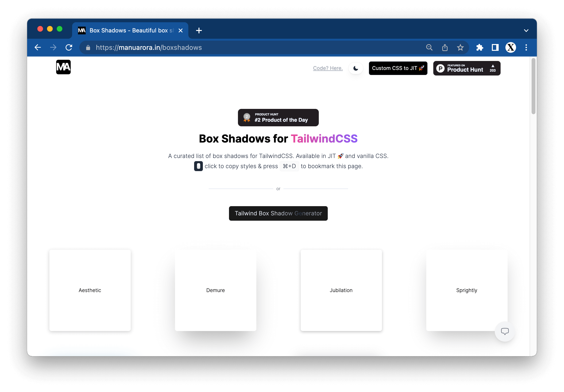Open the chat bubble widget
This screenshot has width=564, height=392.
(504, 331)
